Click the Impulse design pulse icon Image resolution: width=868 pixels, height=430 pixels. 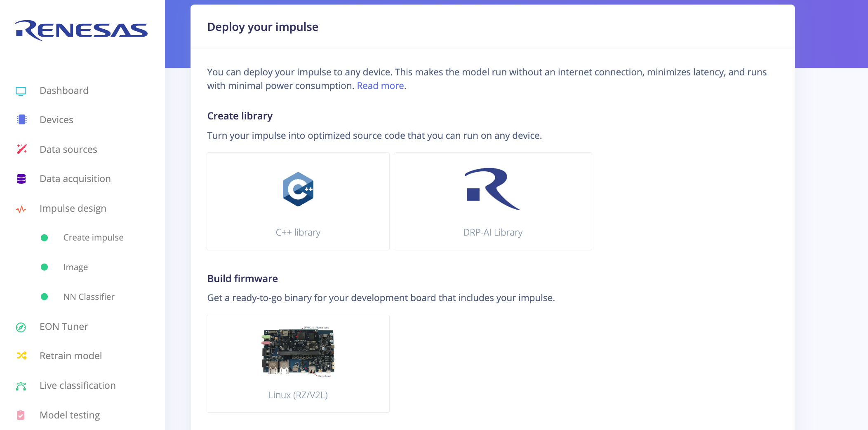click(x=21, y=209)
